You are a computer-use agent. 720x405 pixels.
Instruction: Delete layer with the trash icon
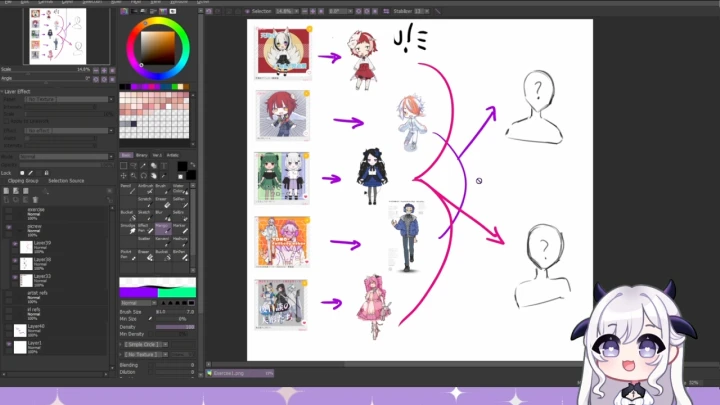35,200
